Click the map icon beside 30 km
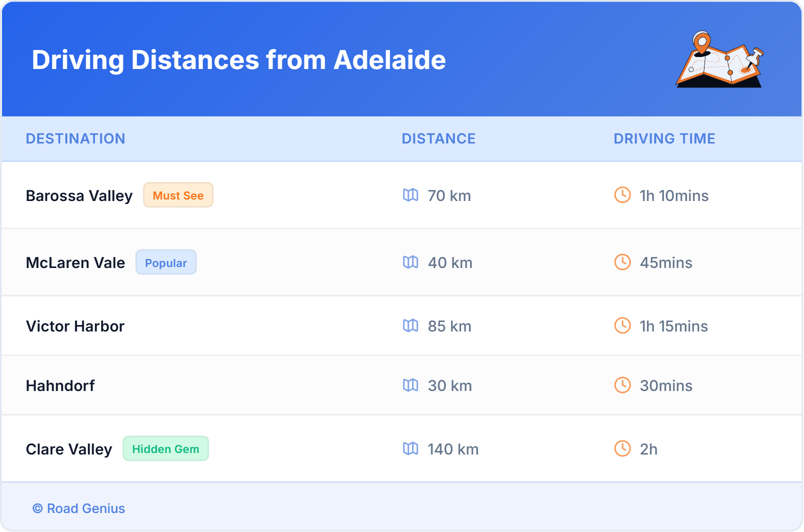Image resolution: width=804 pixels, height=532 pixels. [410, 385]
